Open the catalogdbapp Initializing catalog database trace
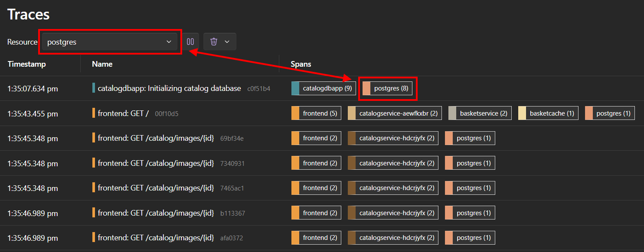 pyautogui.click(x=169, y=88)
